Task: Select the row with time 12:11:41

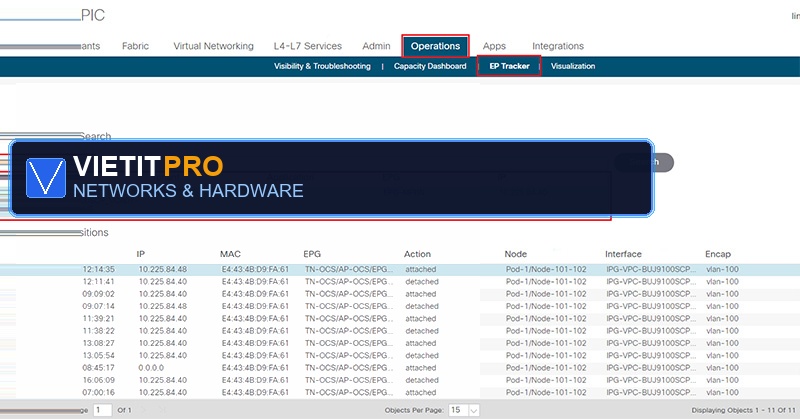Action: point(400,282)
